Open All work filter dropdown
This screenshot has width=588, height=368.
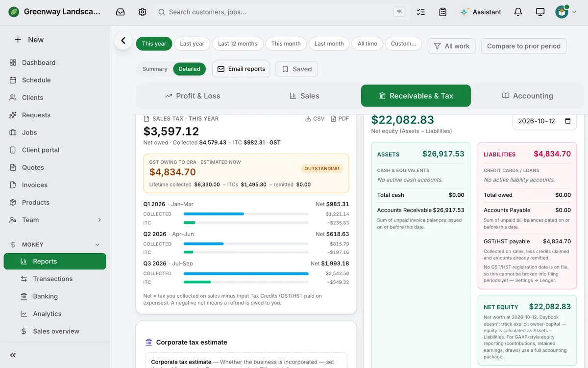click(452, 46)
